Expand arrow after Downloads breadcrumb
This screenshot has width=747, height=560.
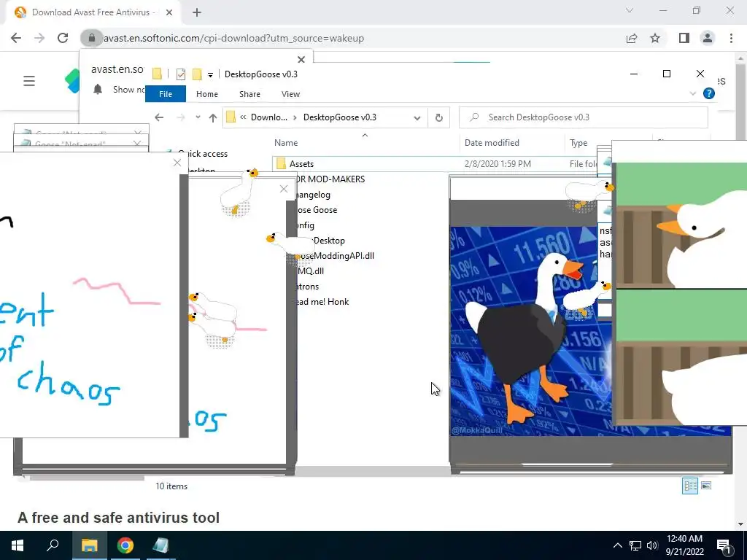click(x=295, y=117)
